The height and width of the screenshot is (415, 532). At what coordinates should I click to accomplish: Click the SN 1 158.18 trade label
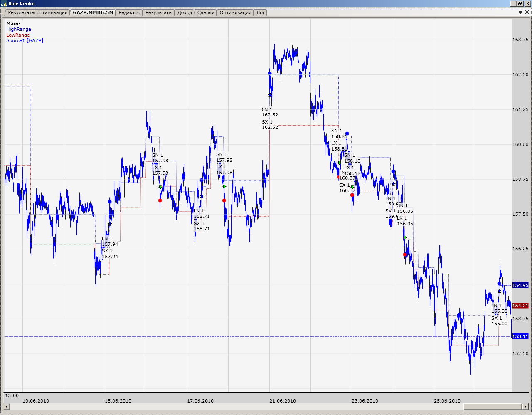pyautogui.click(x=352, y=158)
